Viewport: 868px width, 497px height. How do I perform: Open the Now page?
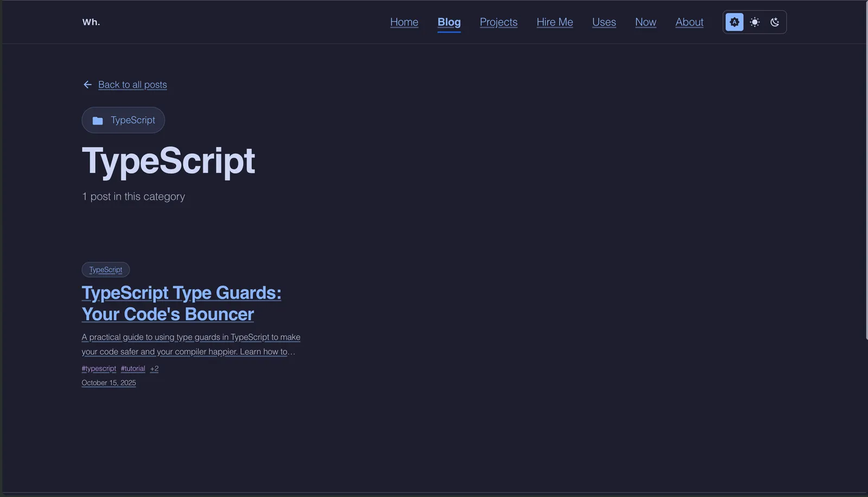[646, 22]
